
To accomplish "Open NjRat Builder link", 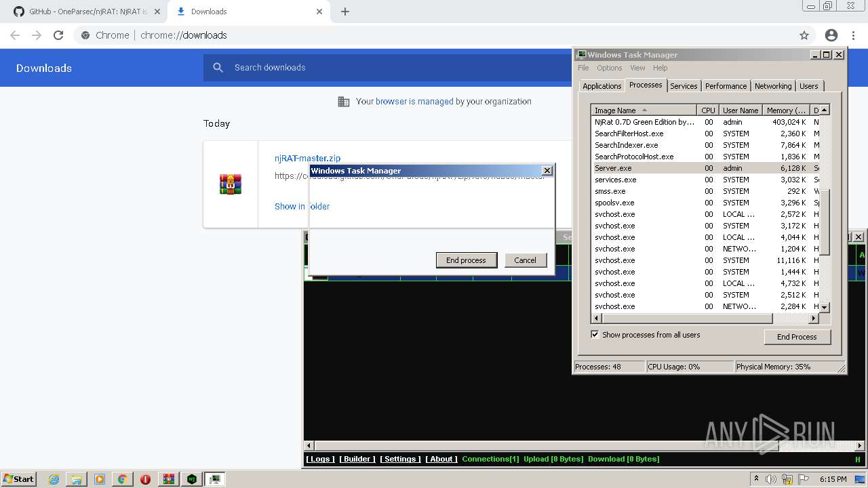I will tap(357, 460).
